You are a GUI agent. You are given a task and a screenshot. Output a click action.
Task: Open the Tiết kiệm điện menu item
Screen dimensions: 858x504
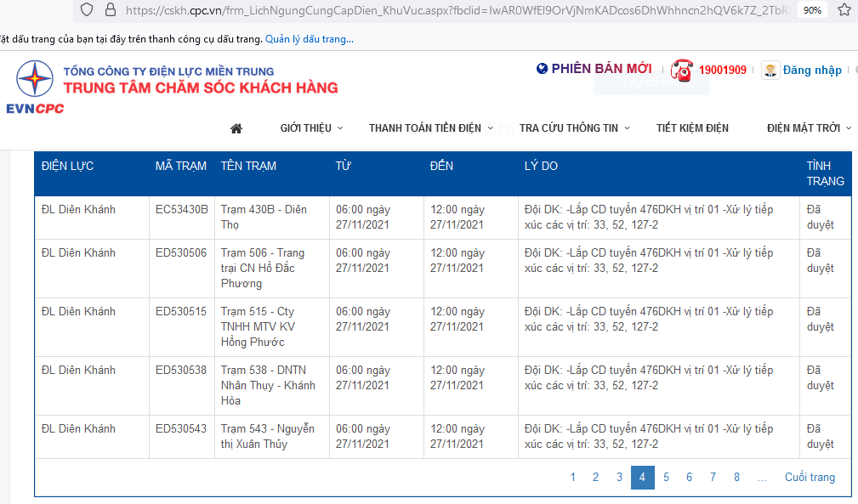(x=692, y=128)
